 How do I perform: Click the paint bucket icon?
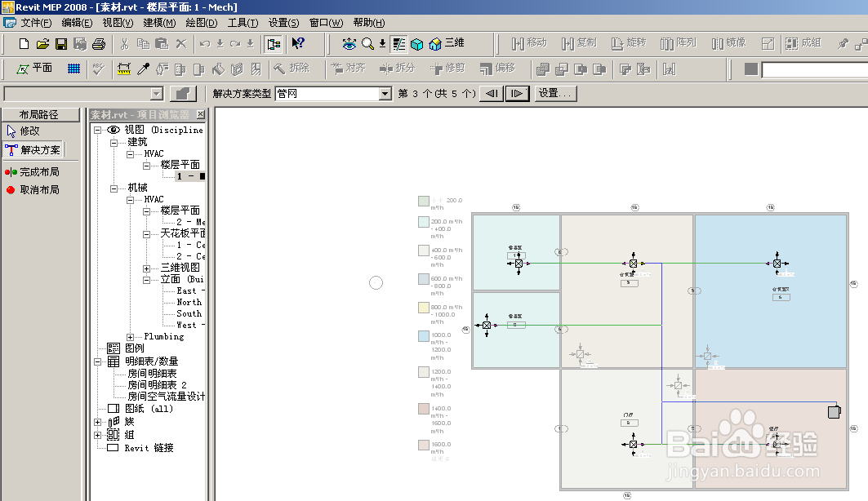(219, 69)
